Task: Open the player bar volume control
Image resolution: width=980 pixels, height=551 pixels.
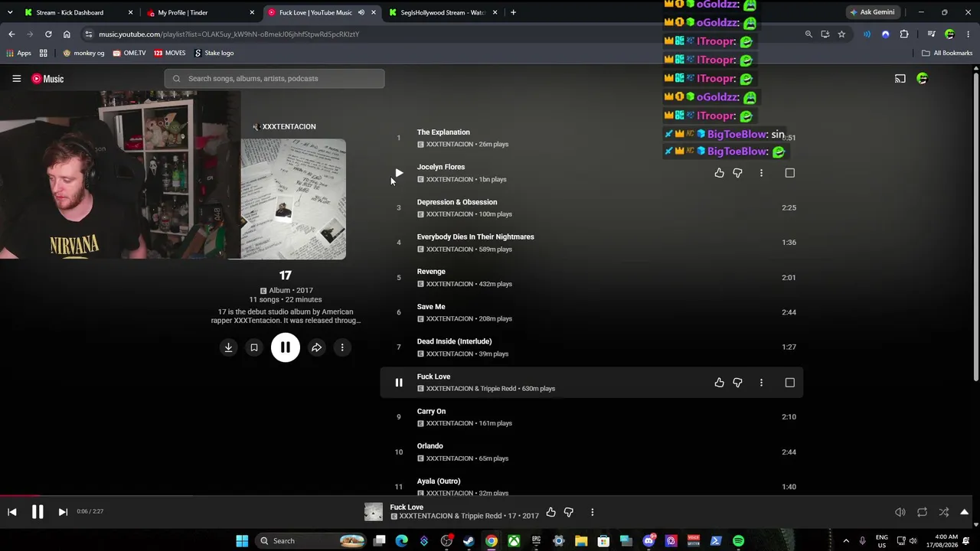Action: pyautogui.click(x=900, y=512)
